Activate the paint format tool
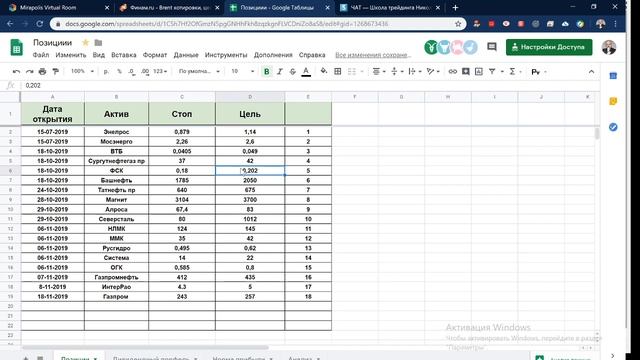The height and width of the screenshot is (360, 640). pos(56,71)
